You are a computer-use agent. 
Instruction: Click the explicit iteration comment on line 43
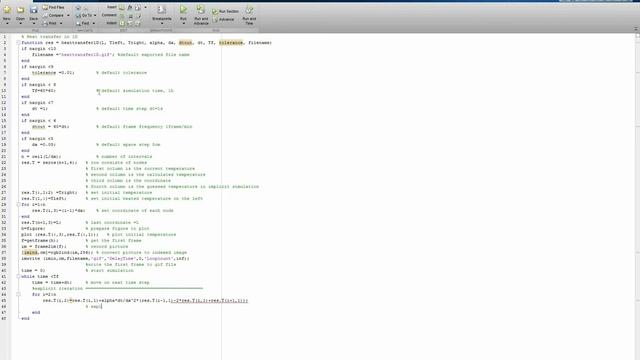pyautogui.click(x=118, y=289)
